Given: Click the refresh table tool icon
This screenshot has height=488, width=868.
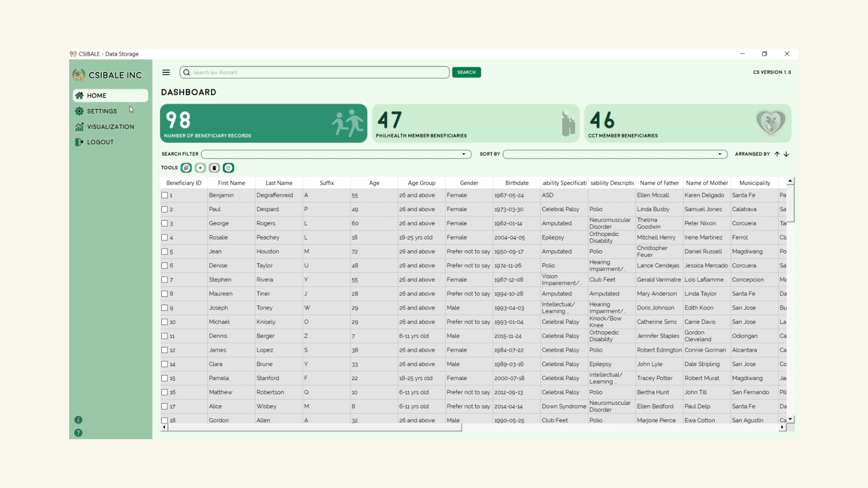Looking at the screenshot, I should click(x=228, y=168).
